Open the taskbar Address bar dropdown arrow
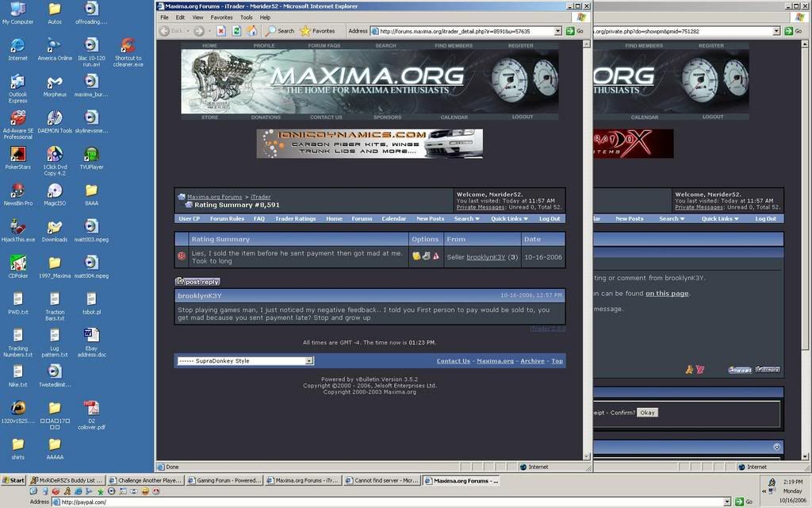This screenshot has height=508, width=812. [727, 502]
